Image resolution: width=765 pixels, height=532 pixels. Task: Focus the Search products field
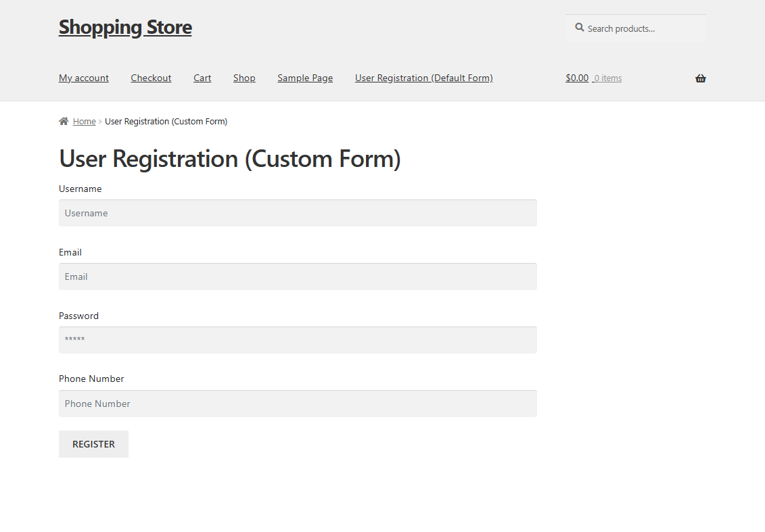(636, 29)
